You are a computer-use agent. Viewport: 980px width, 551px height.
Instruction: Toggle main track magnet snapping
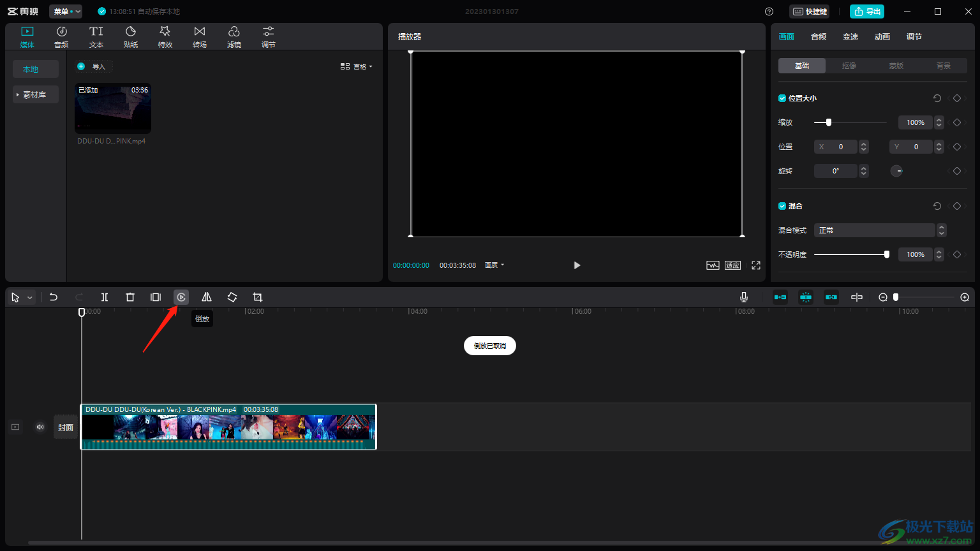[780, 297]
